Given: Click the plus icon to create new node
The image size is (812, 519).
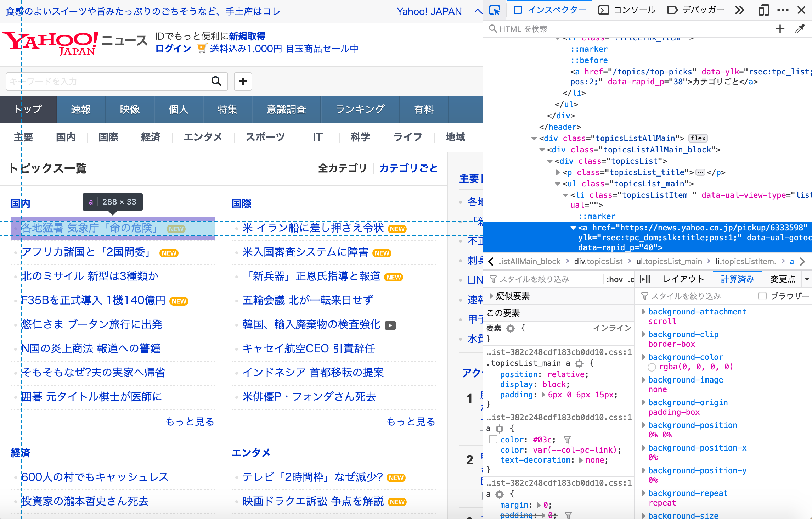Looking at the screenshot, I should coord(780,29).
